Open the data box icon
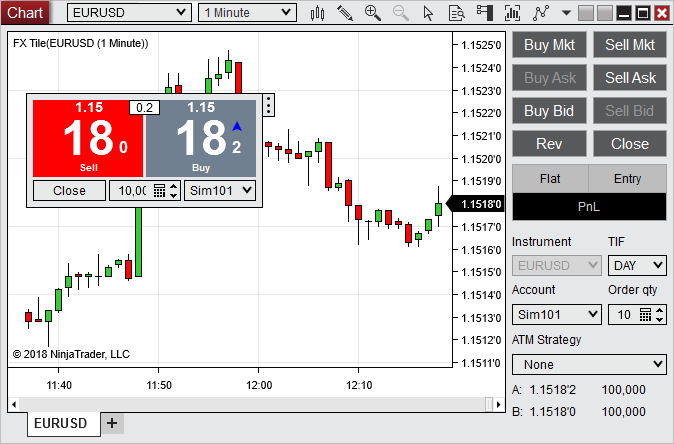The image size is (674, 444). pos(457,13)
